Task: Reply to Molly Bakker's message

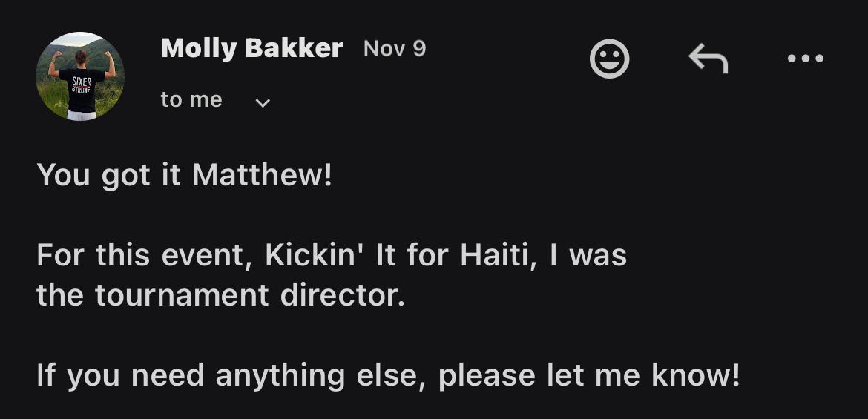Action: click(708, 59)
